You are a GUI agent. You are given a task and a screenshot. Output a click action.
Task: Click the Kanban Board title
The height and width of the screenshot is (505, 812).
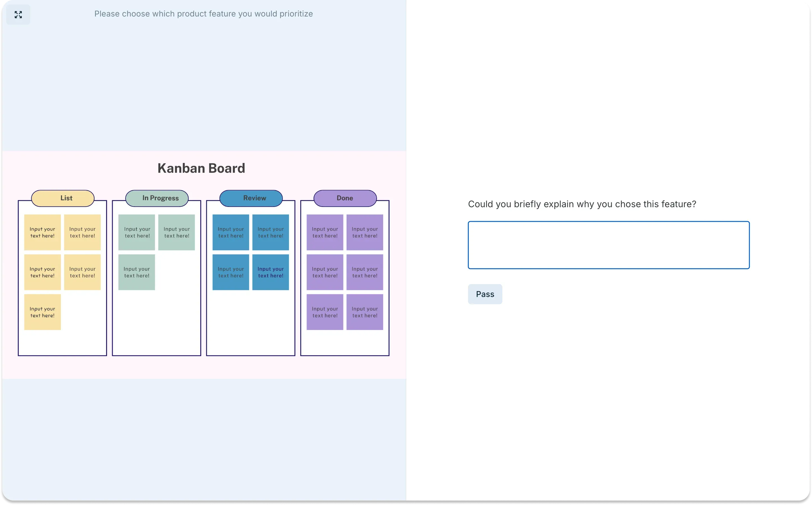[201, 168]
